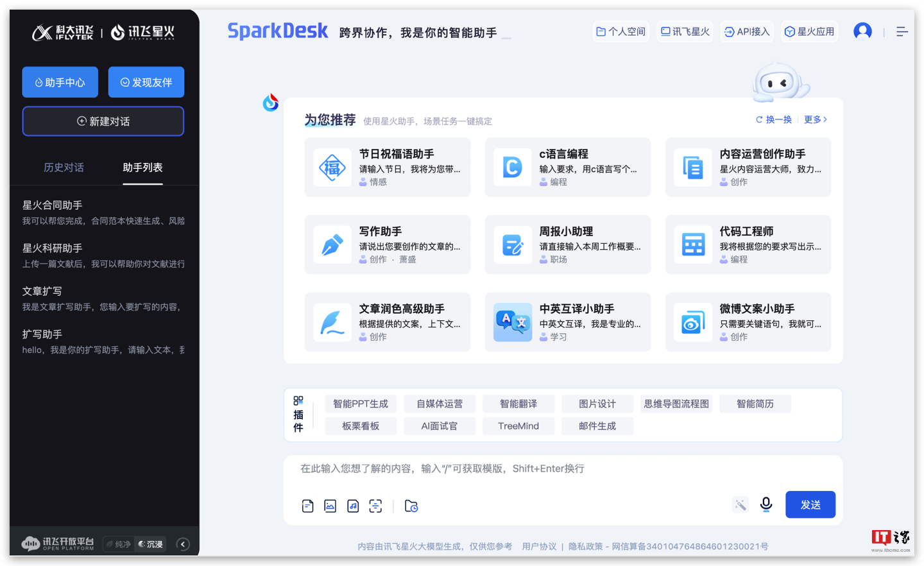Switch to 沉浸 immersive mode
Screen dimensions: 924x566
click(x=151, y=544)
